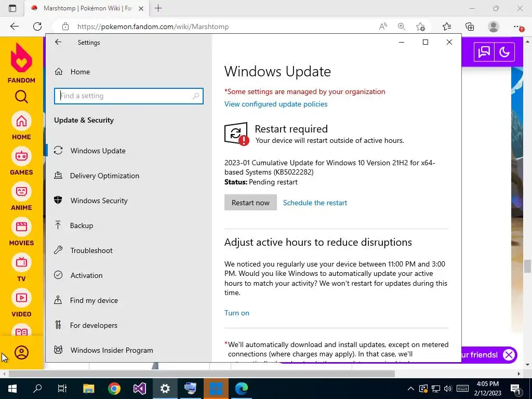Open touch keyboard tray icon
This screenshot has width=532, height=399.
462,389
